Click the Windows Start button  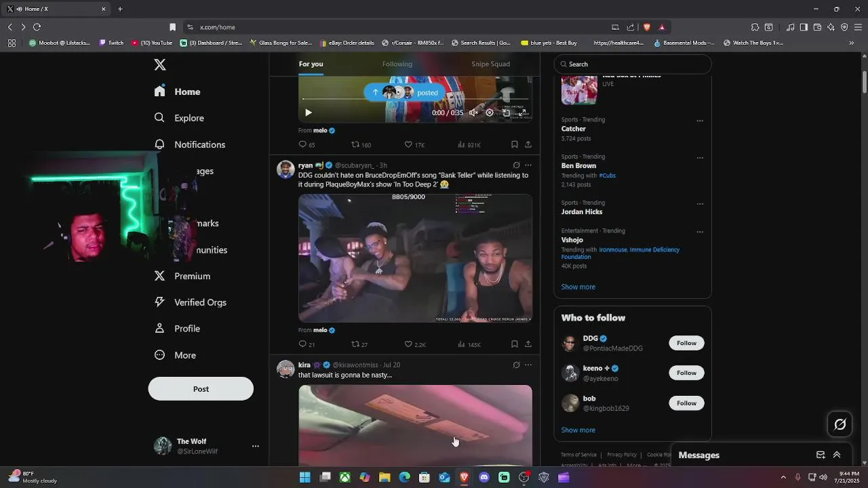305,477
